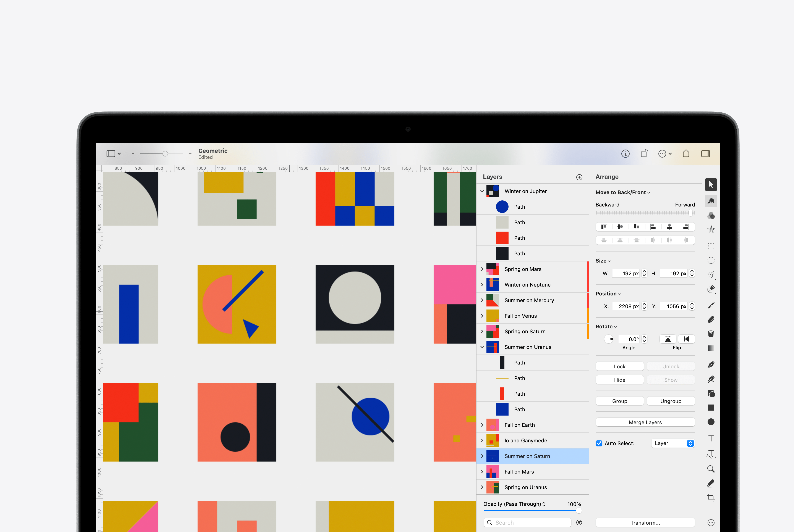
Task: Open the Opacity blend mode menu
Action: tap(514, 504)
